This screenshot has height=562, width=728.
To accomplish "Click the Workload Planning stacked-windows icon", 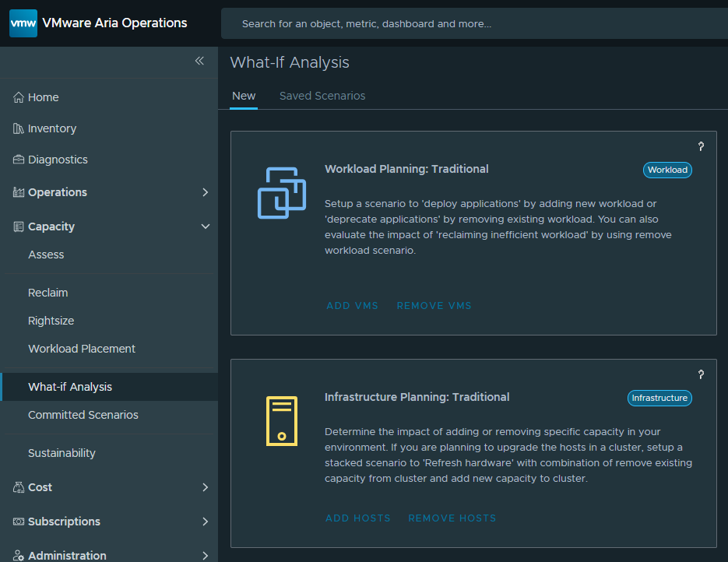I will tap(282, 192).
